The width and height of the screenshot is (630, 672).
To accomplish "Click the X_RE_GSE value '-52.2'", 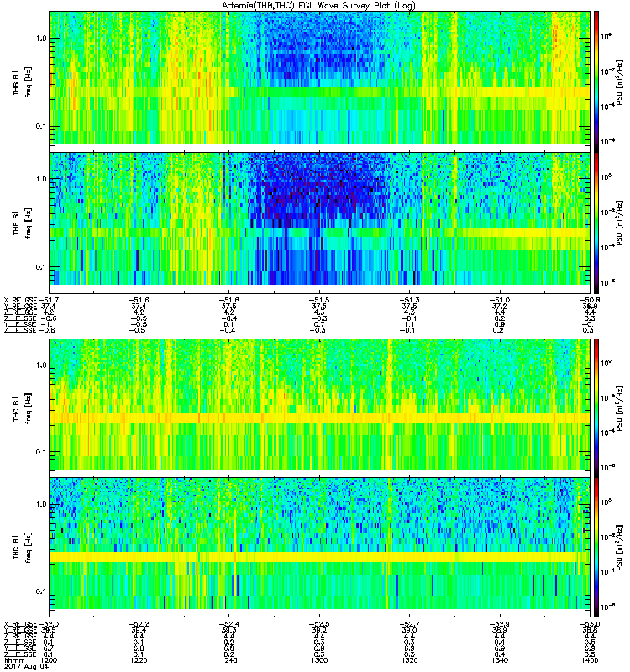I will [x=139, y=624].
